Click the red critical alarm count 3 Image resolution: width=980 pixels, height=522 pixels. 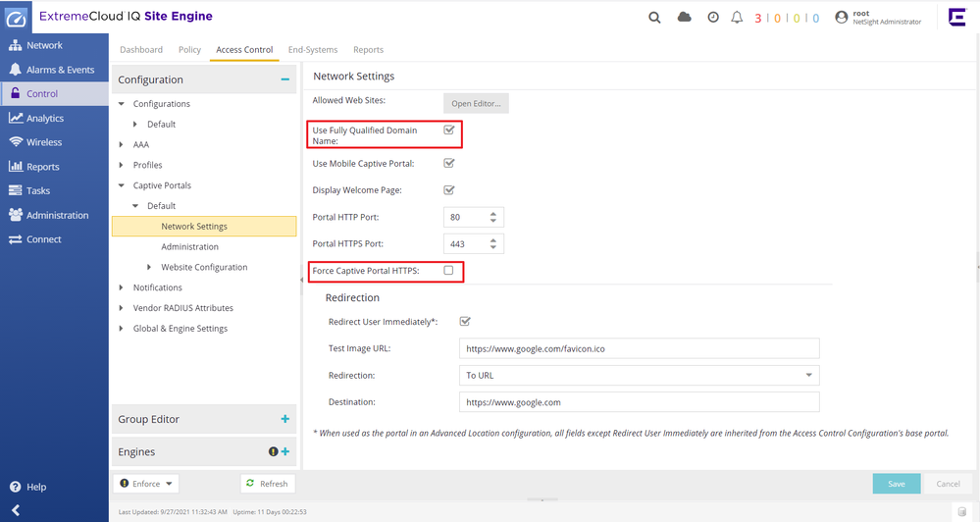(x=758, y=18)
